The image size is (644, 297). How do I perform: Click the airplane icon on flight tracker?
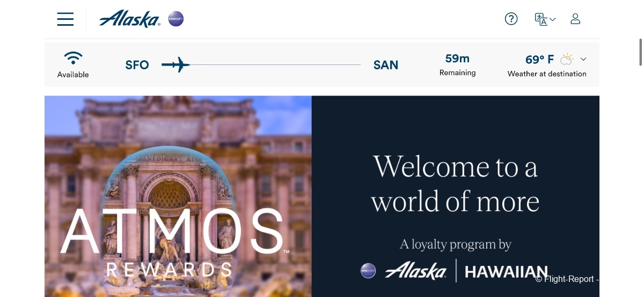176,65
